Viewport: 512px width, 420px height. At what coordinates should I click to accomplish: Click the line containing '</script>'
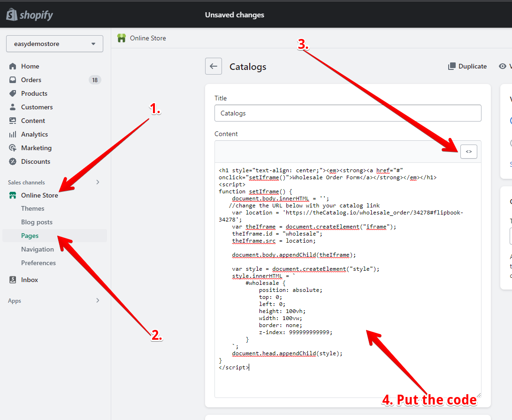point(234,367)
